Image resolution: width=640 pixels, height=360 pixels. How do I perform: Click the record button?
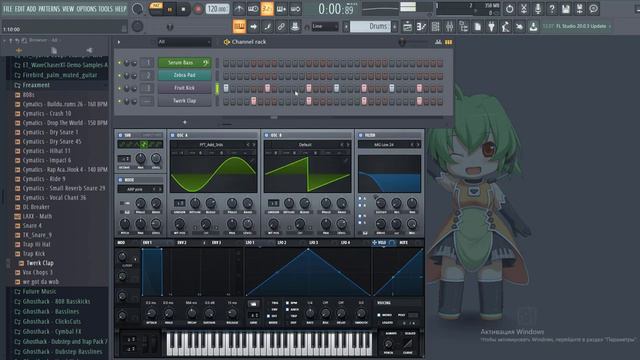pyautogui.click(x=198, y=9)
